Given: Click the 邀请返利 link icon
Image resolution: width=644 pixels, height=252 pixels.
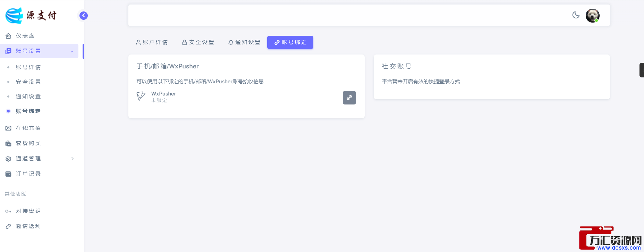Looking at the screenshot, I should (8, 226).
